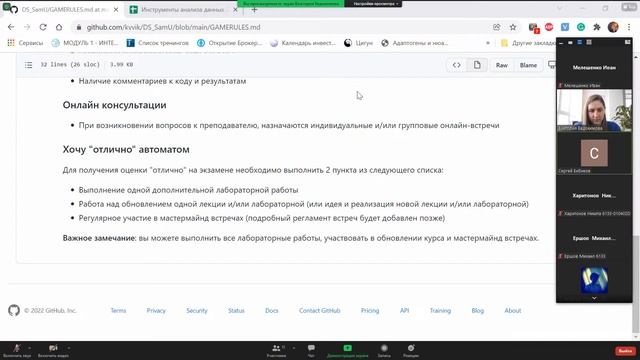
Task: Open the Pricing footer link
Action: 370,311
